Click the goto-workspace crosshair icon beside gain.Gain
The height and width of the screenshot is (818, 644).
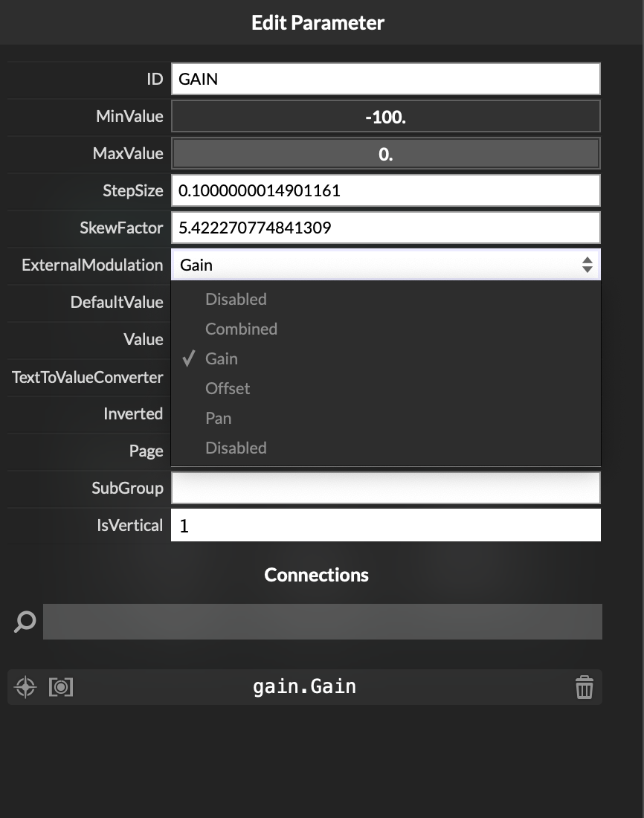tap(25, 687)
